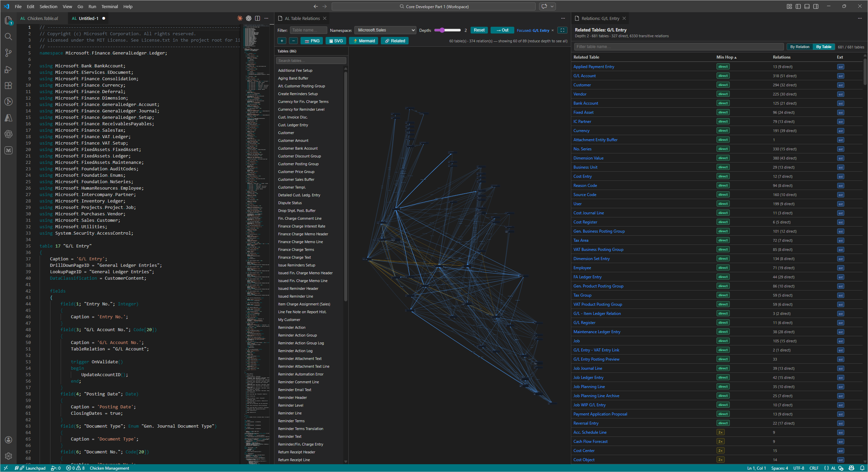This screenshot has height=472, width=868.
Task: Click the split editor icon
Action: coord(257,18)
